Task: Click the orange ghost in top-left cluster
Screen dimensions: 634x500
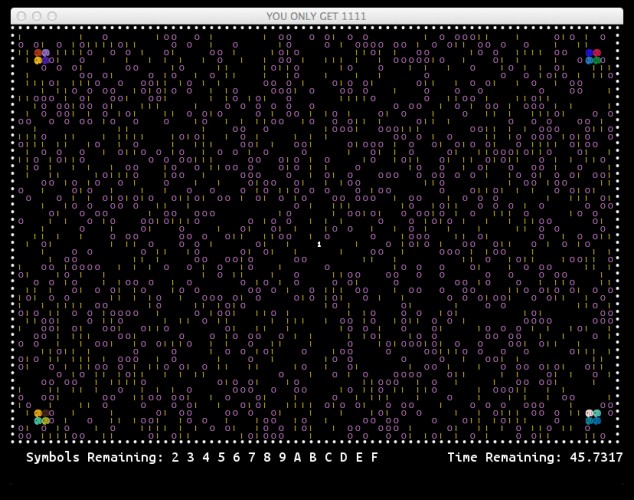Action: 38,53
